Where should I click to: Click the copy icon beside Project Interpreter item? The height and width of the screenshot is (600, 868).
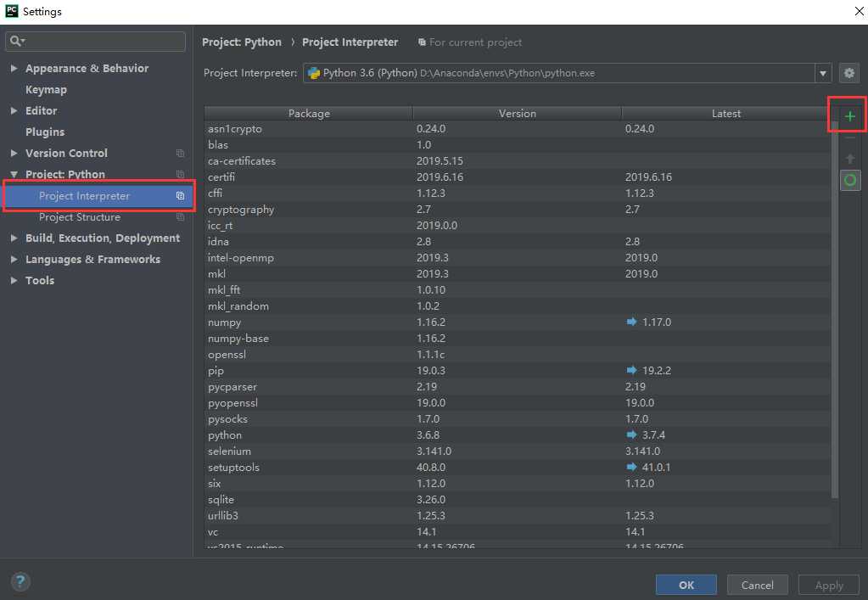180,196
